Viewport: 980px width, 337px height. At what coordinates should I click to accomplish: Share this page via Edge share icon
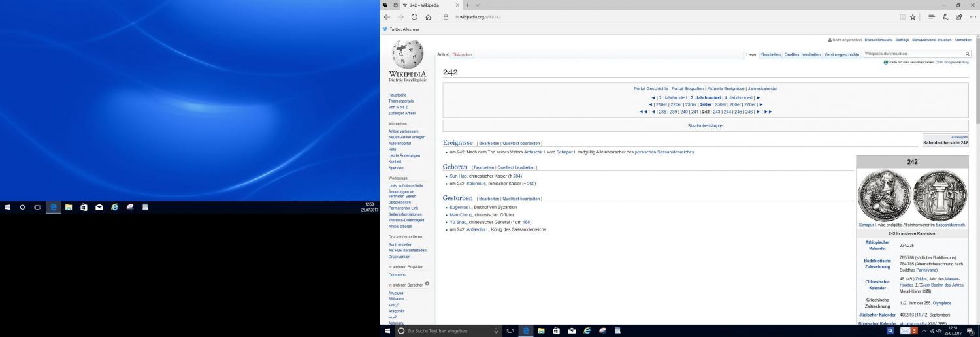click(x=959, y=17)
